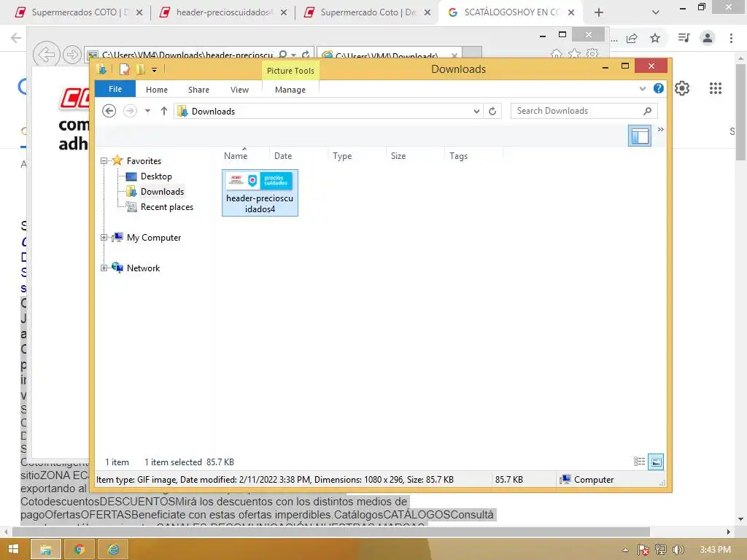The width and height of the screenshot is (747, 560).
Task: Switch to header-precioscuidados Chrome tab
Action: pos(223,12)
